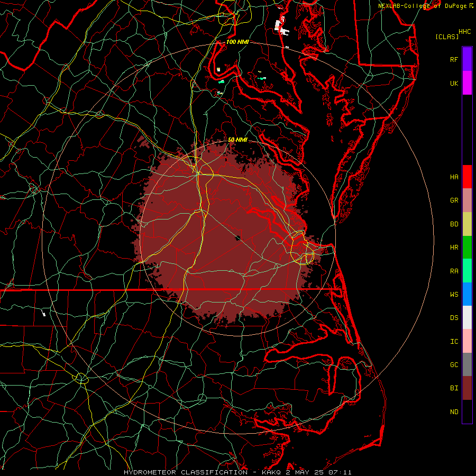This screenshot has width=476, height=476.
Task: Click the HHC product label
Action: coord(465,32)
